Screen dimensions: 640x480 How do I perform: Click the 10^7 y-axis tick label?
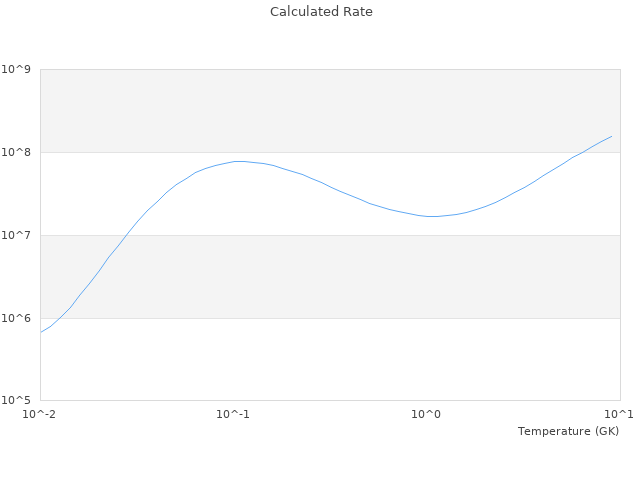pos(16,236)
